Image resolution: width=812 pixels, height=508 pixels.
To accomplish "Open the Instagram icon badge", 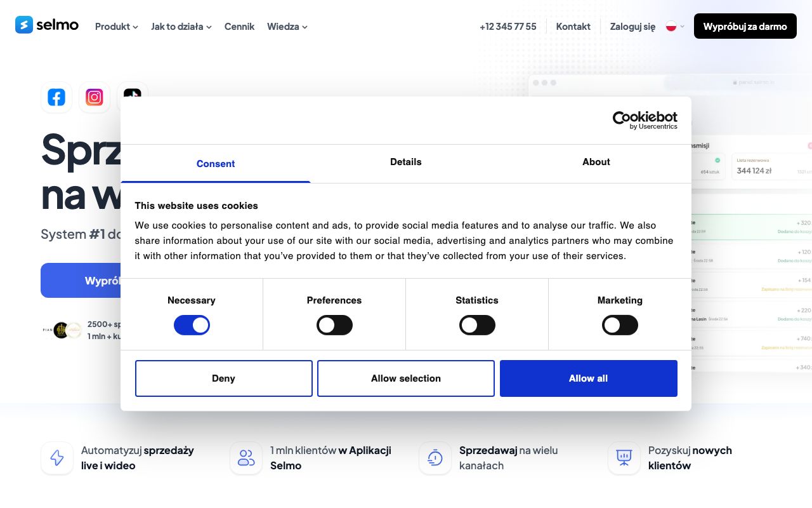I will [95, 97].
